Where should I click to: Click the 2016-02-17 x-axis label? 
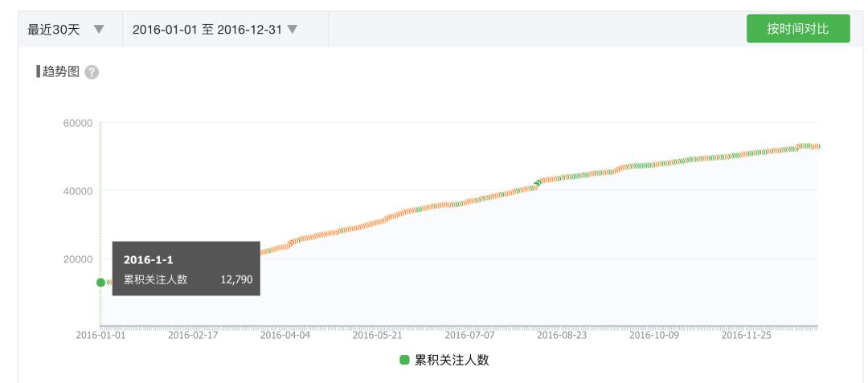coord(193,335)
